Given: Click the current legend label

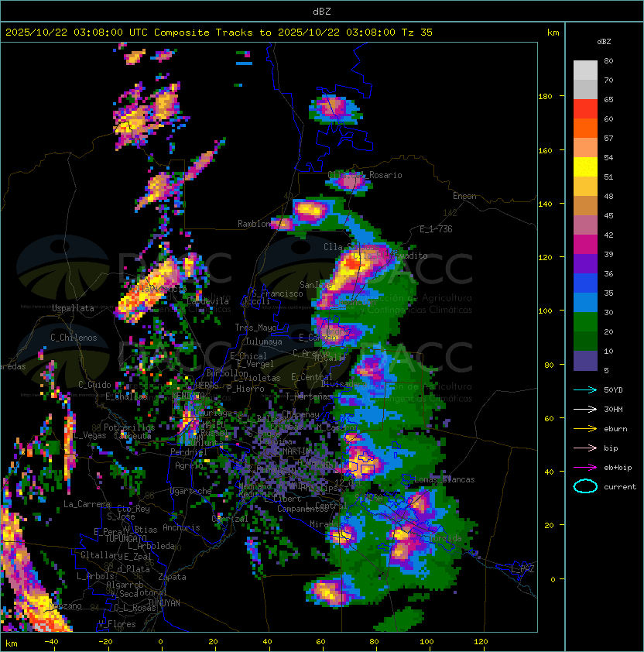Looking at the screenshot, I should click(620, 487).
